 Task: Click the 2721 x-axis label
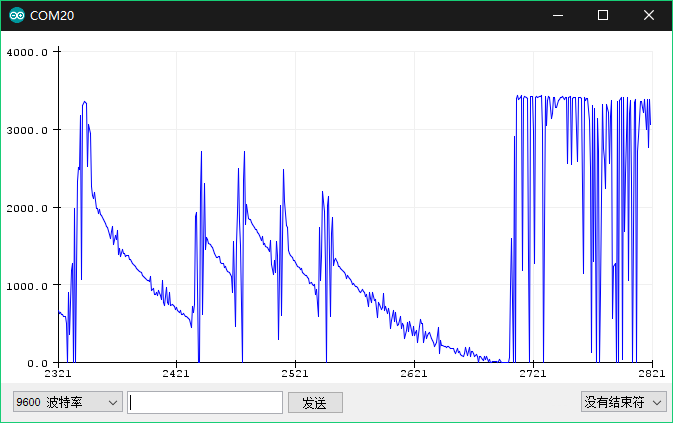pyautogui.click(x=533, y=373)
